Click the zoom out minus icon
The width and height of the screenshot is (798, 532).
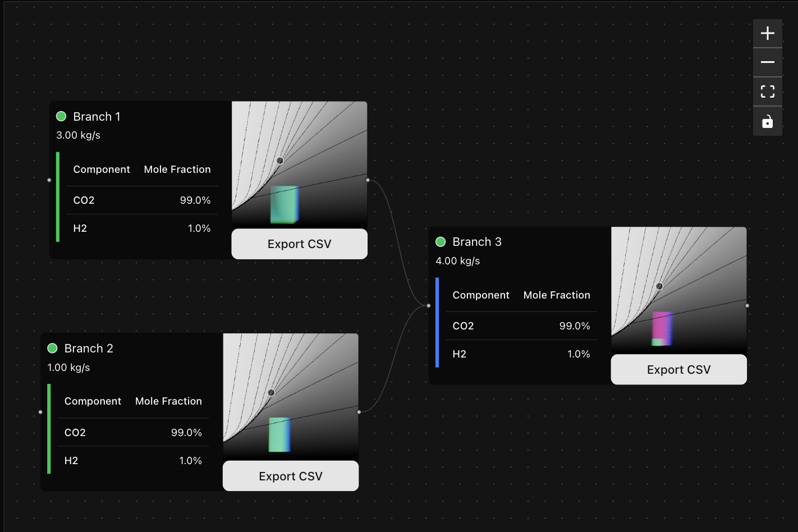click(767, 62)
